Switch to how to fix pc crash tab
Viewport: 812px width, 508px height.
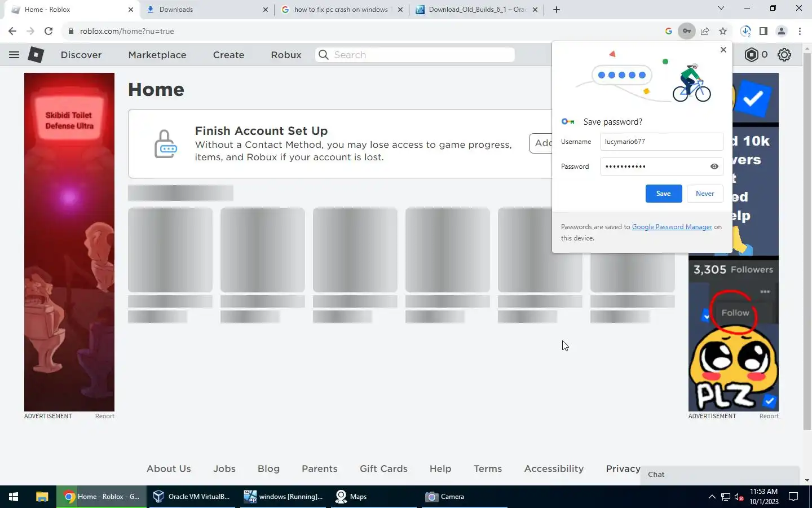click(x=341, y=10)
